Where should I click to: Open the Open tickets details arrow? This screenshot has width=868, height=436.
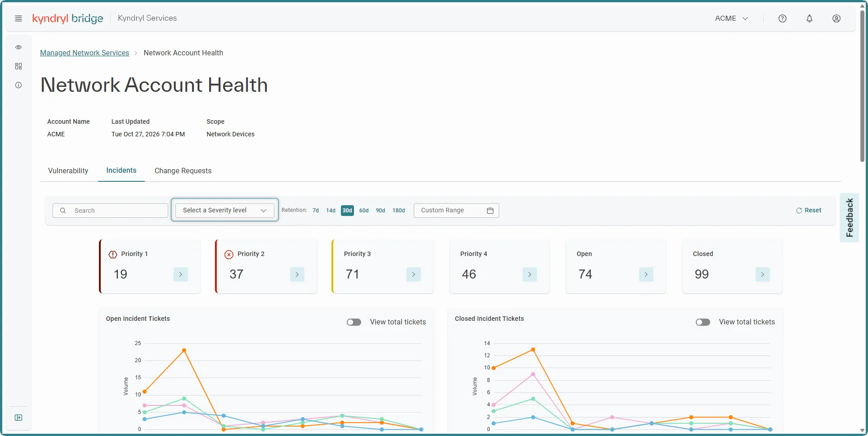(x=646, y=274)
